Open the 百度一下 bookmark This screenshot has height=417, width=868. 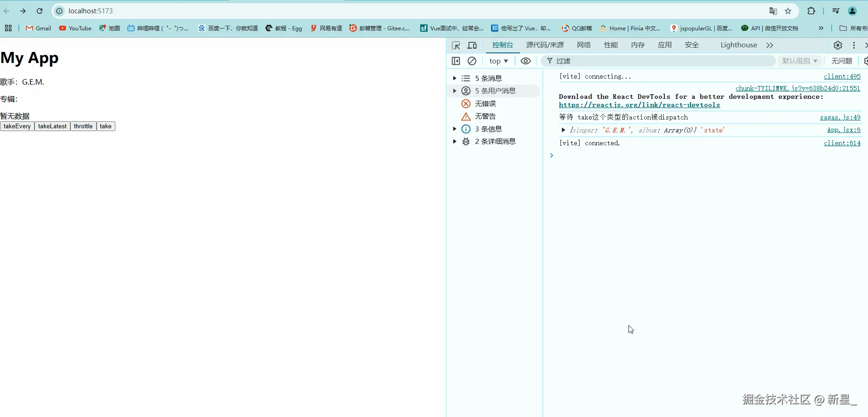tap(228, 28)
